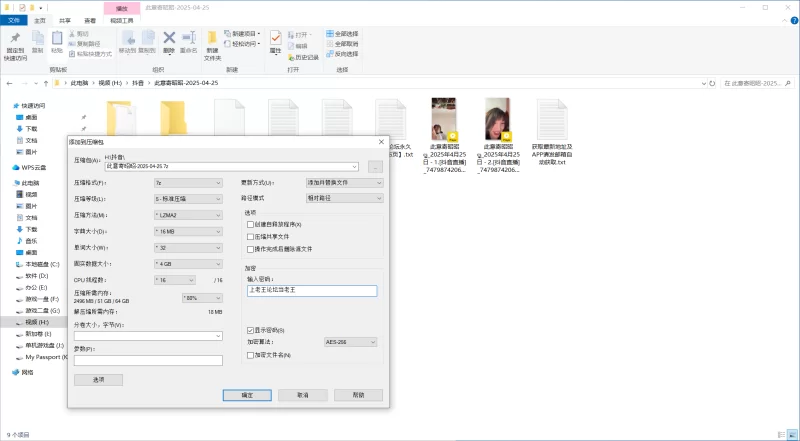This screenshot has width=800, height=441.
Task: Open the 加密算法 (encryption method) AES-256 dropdown
Action: (x=351, y=342)
